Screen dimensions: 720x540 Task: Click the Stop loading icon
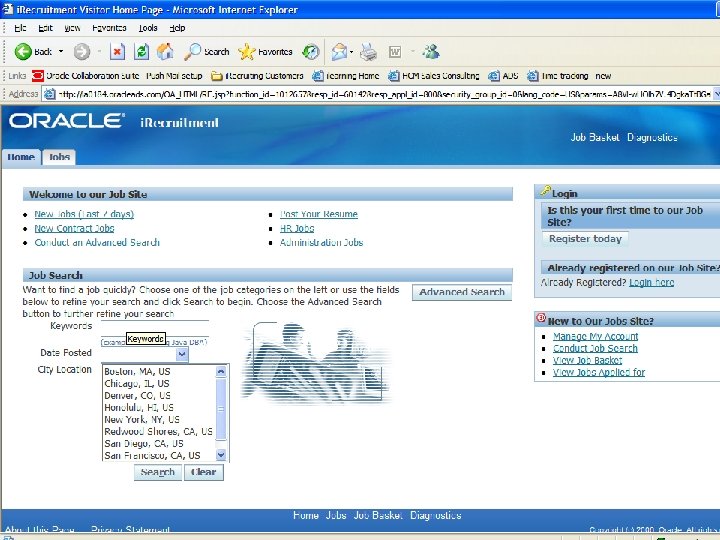click(x=117, y=52)
